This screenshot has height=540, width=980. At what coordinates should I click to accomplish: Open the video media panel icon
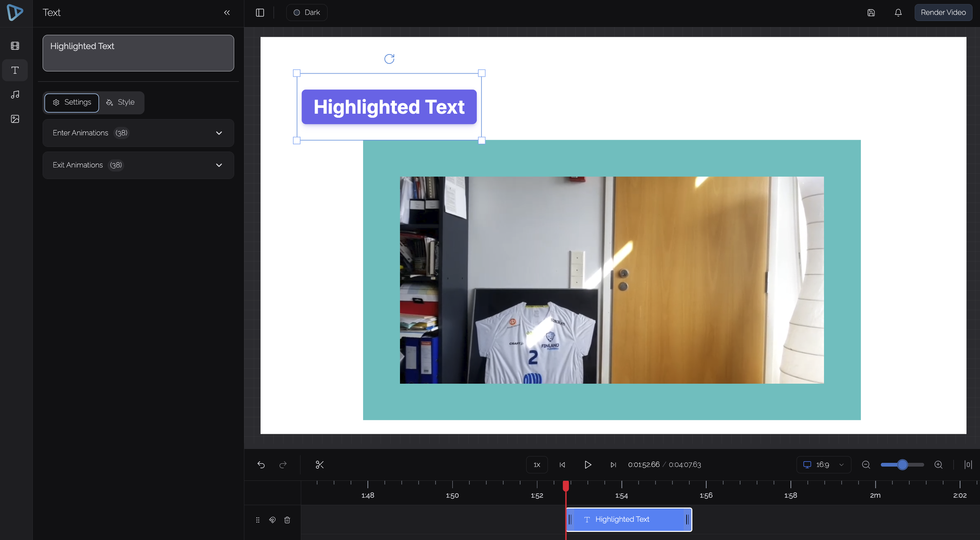point(15,46)
